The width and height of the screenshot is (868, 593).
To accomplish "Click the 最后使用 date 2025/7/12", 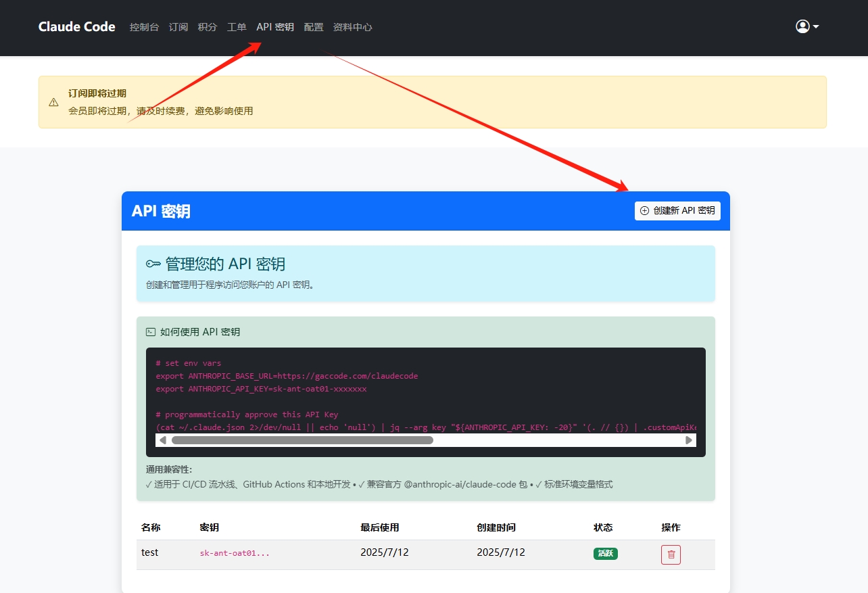I will point(385,552).
